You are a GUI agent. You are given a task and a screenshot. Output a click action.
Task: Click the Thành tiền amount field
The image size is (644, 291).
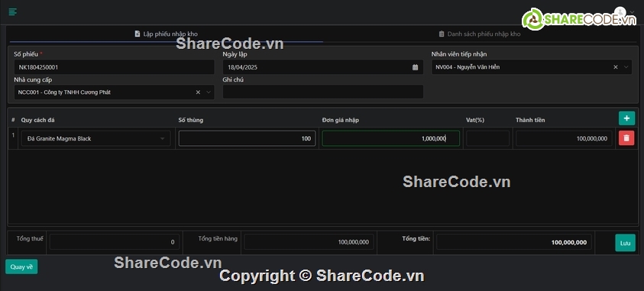tap(564, 139)
